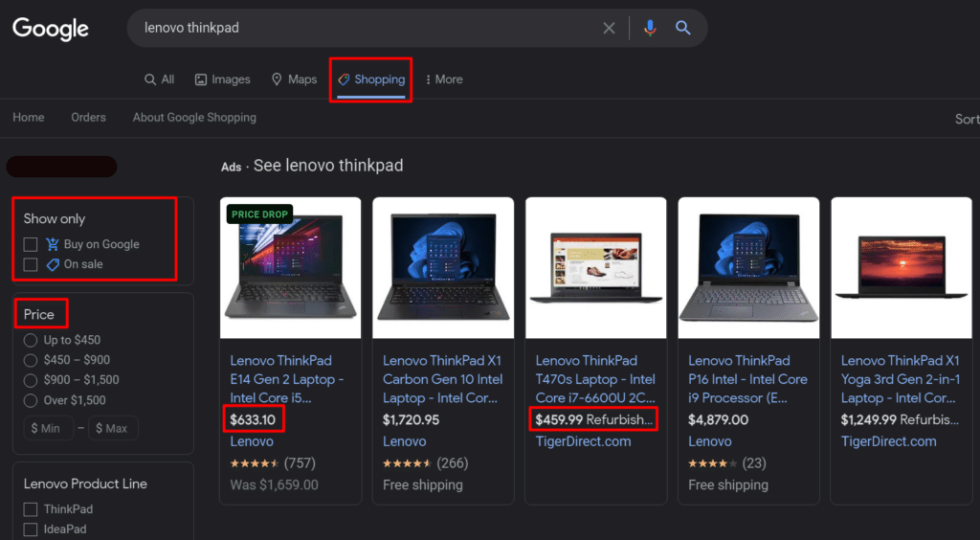Image resolution: width=980 pixels, height=540 pixels.
Task: Switch to the Maps tab
Action: point(294,79)
